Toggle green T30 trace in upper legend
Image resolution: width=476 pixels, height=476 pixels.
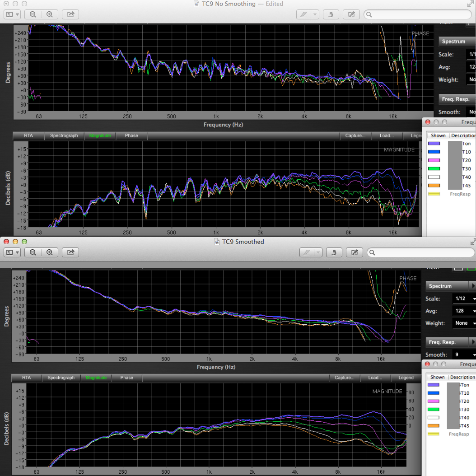click(x=434, y=169)
